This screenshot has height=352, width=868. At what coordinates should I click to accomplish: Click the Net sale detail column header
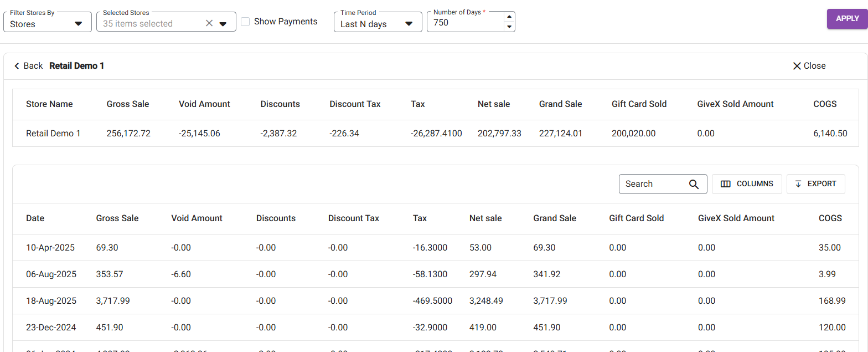(x=485, y=218)
